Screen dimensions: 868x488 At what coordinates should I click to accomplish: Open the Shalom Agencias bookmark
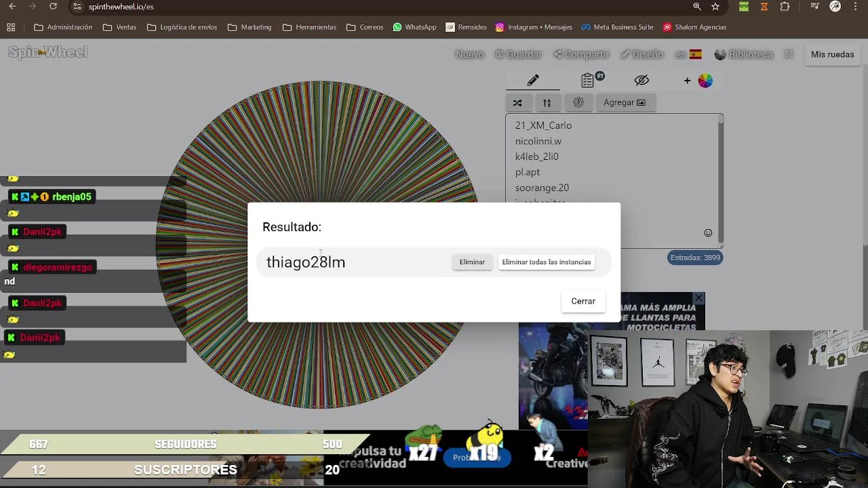(694, 27)
